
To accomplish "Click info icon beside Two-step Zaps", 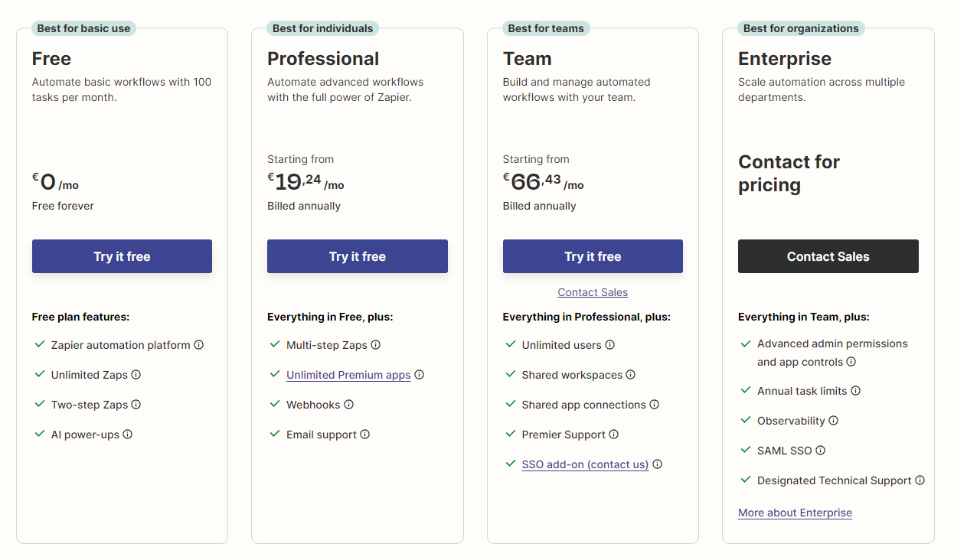I will coord(136,405).
